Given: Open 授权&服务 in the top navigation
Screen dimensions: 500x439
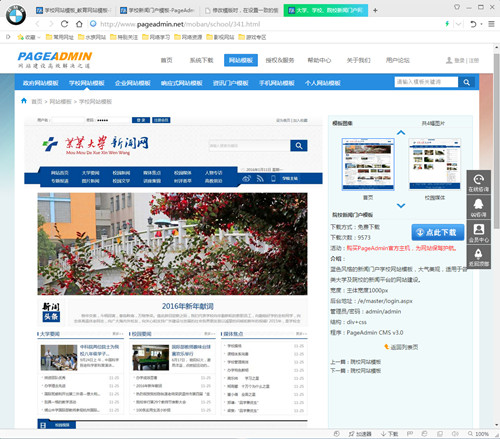Looking at the screenshot, I should coord(280,60).
